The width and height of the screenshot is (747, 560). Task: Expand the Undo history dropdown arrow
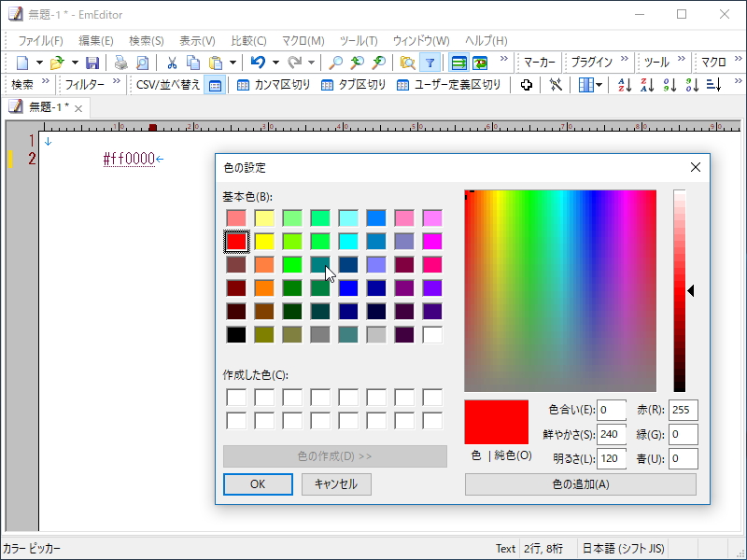point(275,63)
